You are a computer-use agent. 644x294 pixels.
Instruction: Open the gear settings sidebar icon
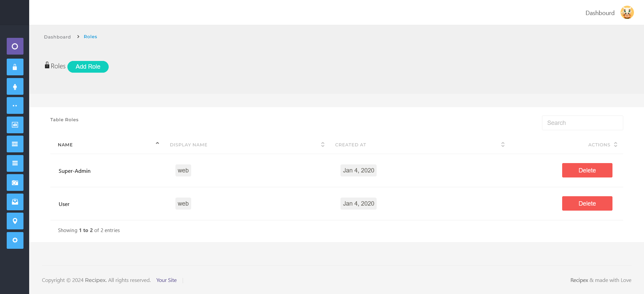(x=15, y=240)
